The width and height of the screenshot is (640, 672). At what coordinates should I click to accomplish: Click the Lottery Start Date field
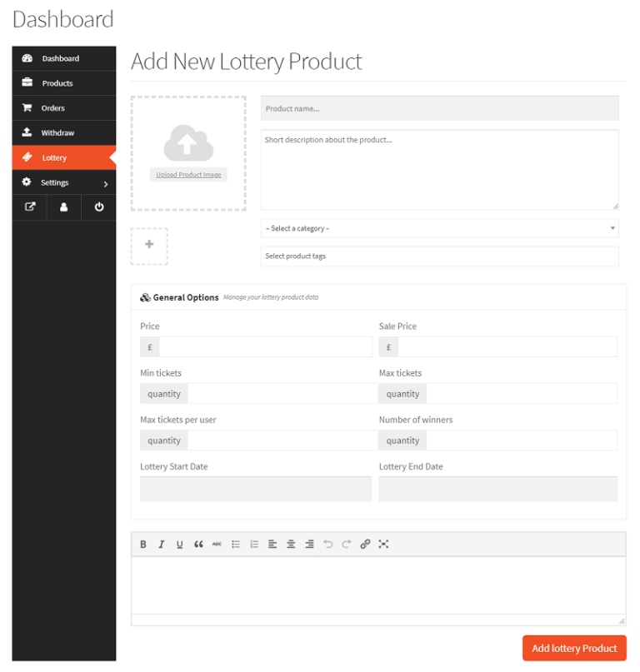click(256, 489)
